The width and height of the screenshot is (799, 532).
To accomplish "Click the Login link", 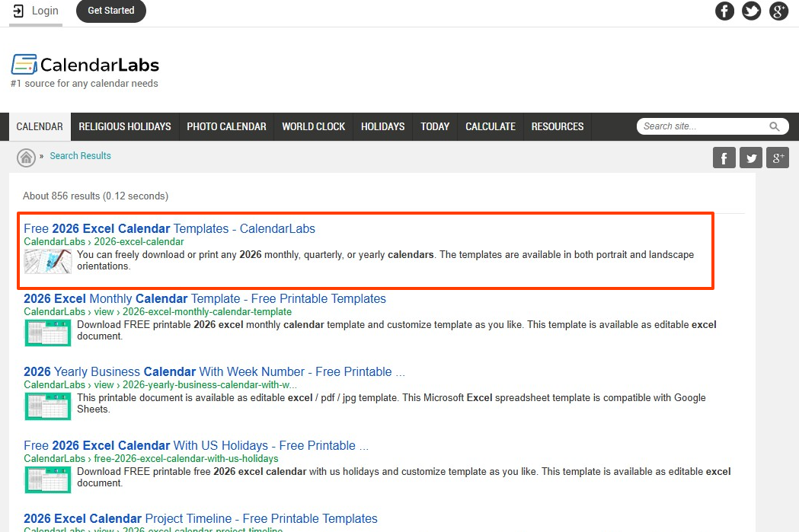I will click(36, 11).
